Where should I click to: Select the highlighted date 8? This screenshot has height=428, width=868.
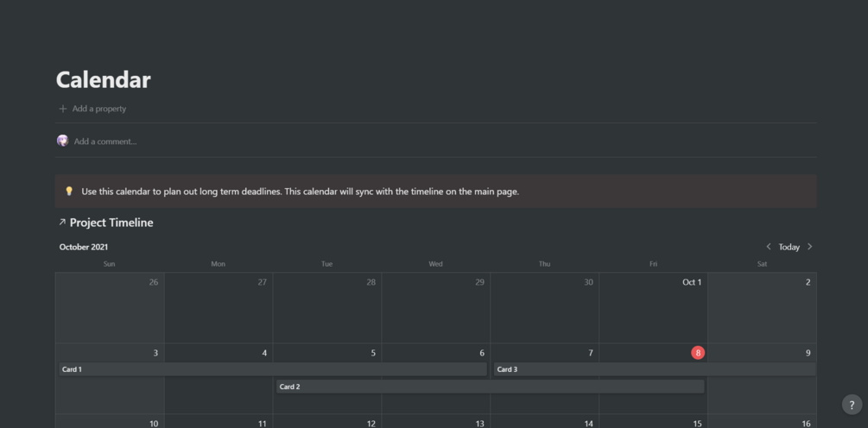point(698,353)
